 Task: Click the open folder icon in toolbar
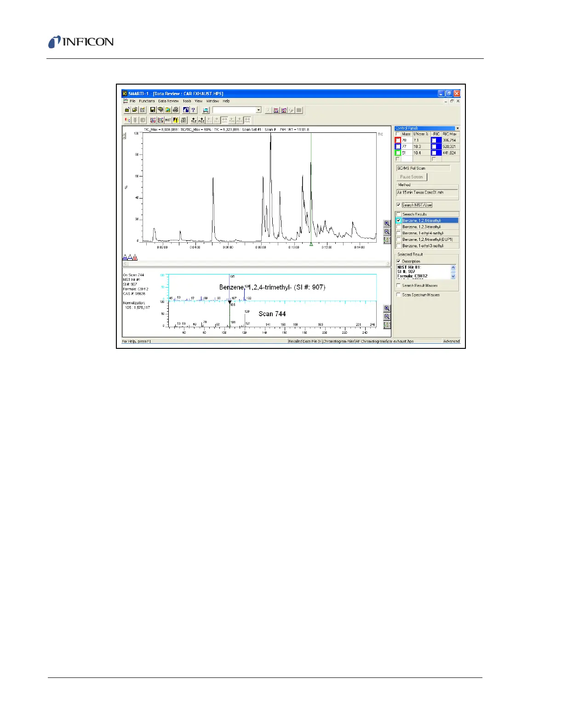pyautogui.click(x=135, y=110)
